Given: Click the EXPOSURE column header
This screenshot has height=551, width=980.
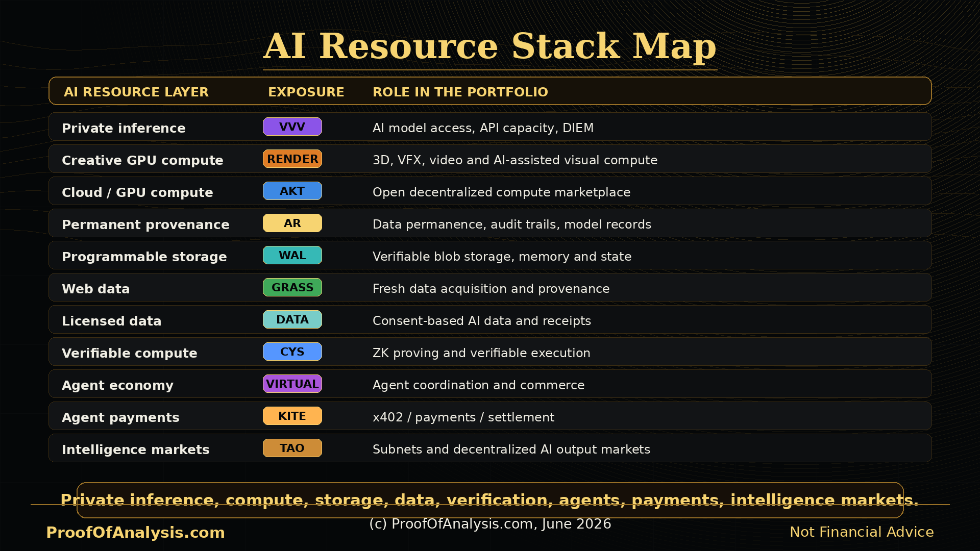Looking at the screenshot, I should click(x=306, y=92).
